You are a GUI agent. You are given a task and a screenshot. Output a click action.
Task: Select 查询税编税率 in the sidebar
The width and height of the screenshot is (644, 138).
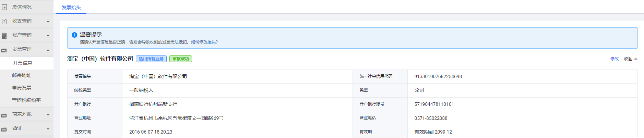coord(27,100)
